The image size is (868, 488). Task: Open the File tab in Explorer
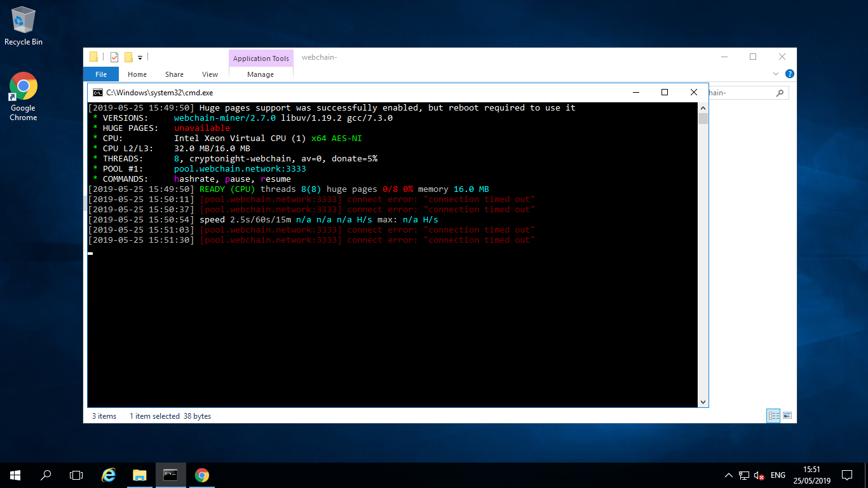coord(101,74)
